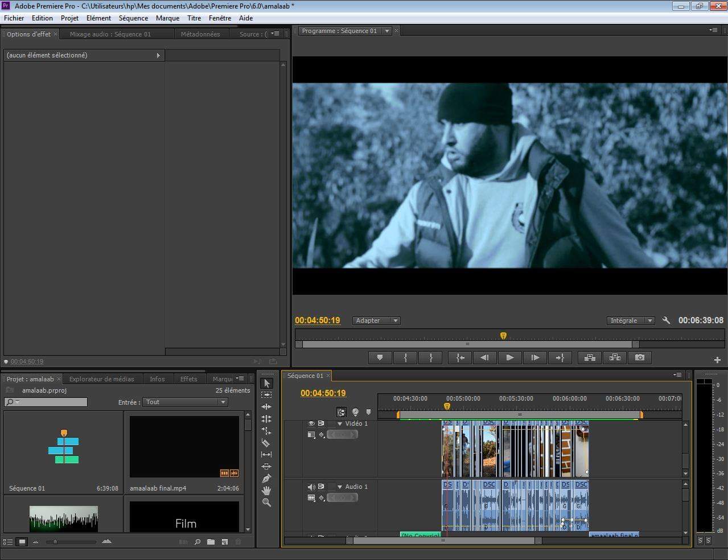728x560 pixels.
Task: Toggle track lock box on Vidéo 1
Action: tap(331, 423)
